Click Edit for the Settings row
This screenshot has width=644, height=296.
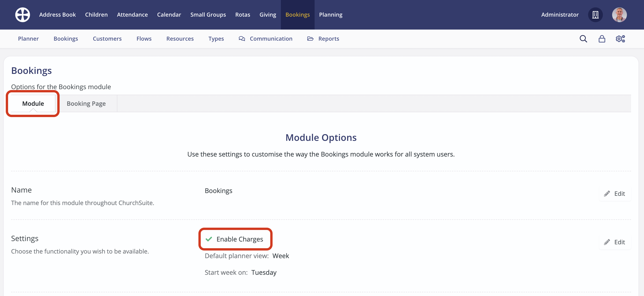[615, 242]
